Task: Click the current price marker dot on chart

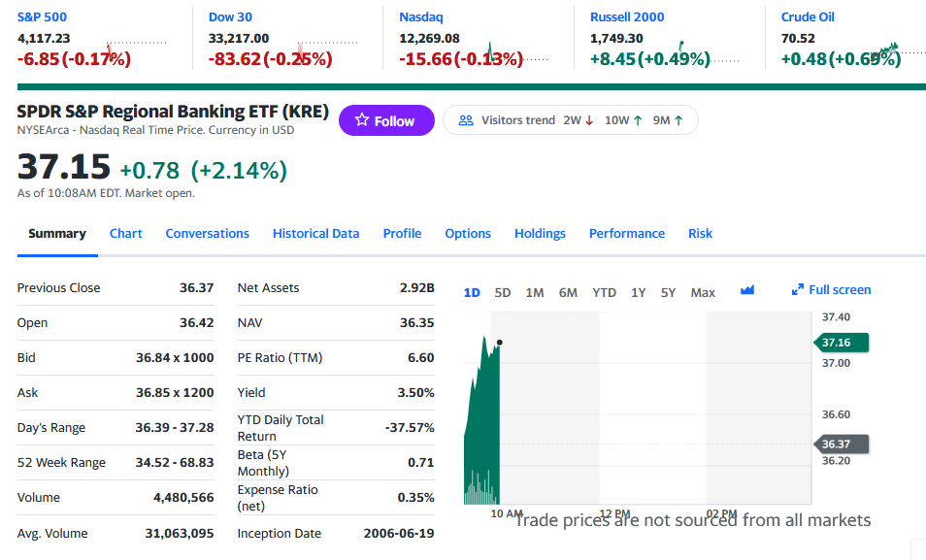Action: [x=500, y=343]
